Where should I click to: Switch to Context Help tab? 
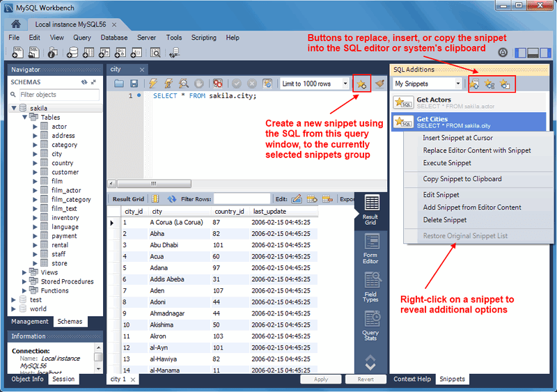(412, 379)
